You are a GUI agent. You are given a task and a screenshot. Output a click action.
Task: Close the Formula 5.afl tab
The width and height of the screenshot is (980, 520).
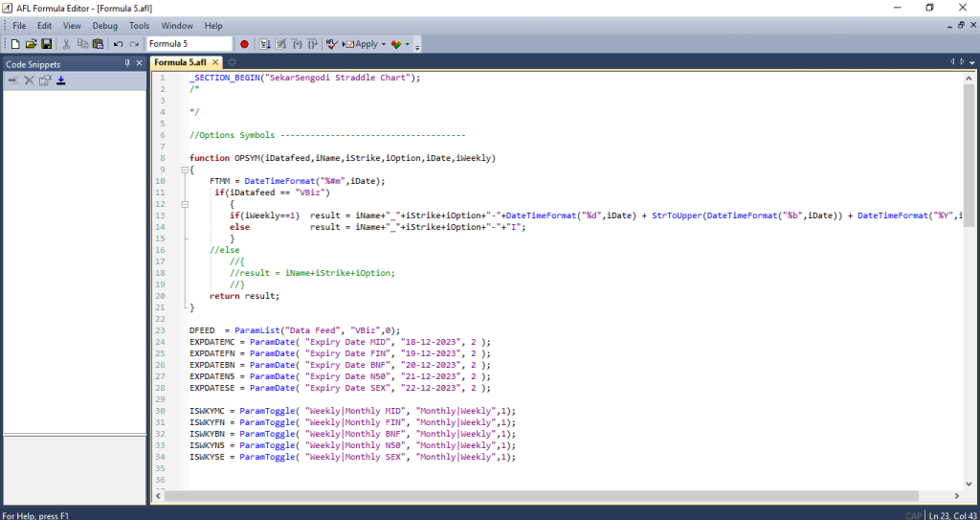pos(215,62)
